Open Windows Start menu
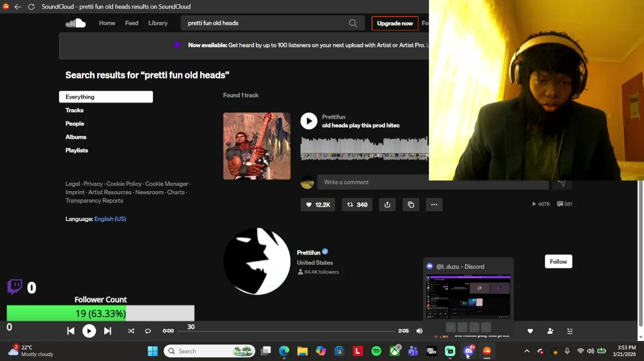Image resolution: width=644 pixels, height=361 pixels. coord(153,351)
